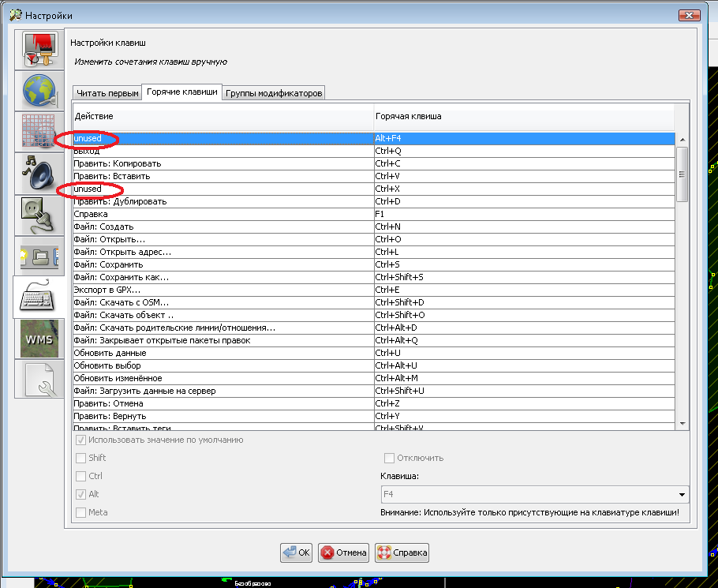The width and height of the screenshot is (718, 588).
Task: Open plugins settings with plug icon
Action: [x=39, y=213]
